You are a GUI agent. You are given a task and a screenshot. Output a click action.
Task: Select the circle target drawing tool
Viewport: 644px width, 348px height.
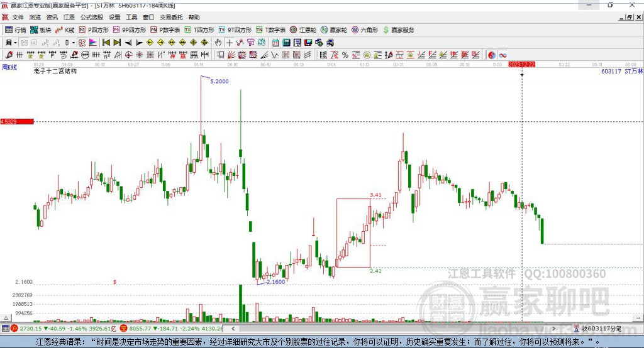pyautogui.click(x=128, y=55)
